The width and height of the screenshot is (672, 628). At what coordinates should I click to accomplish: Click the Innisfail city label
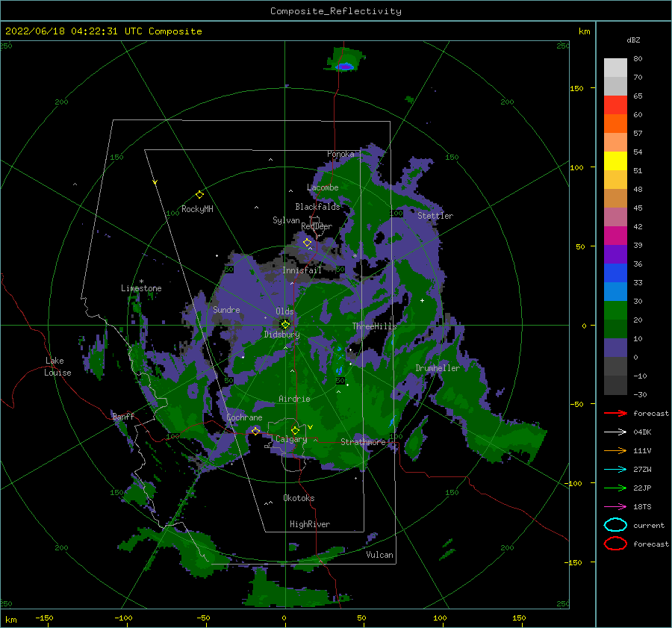pos(302,270)
